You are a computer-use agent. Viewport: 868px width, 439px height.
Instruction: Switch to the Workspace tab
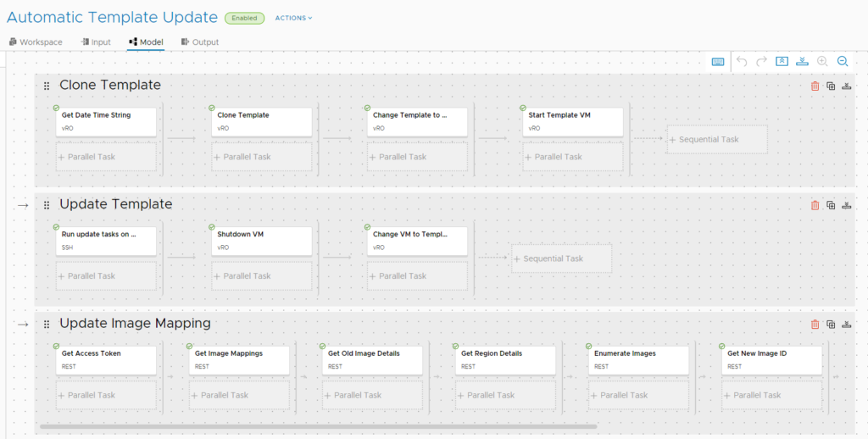36,42
